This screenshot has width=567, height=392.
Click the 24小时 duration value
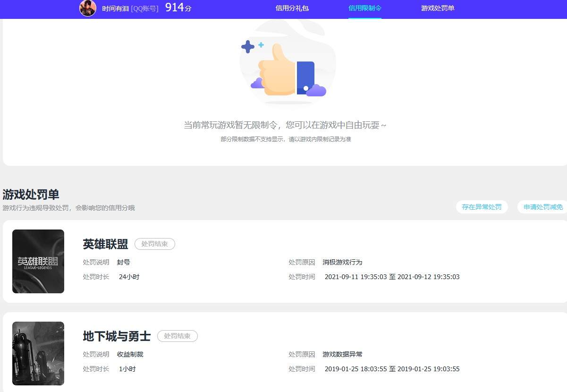click(x=129, y=277)
